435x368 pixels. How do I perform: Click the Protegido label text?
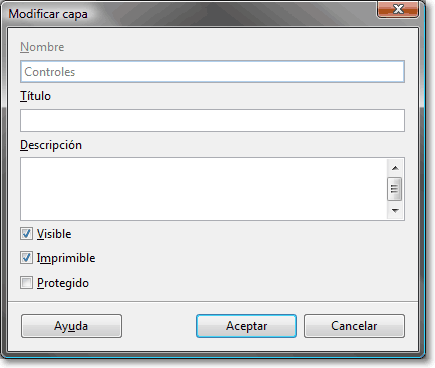pos(63,283)
